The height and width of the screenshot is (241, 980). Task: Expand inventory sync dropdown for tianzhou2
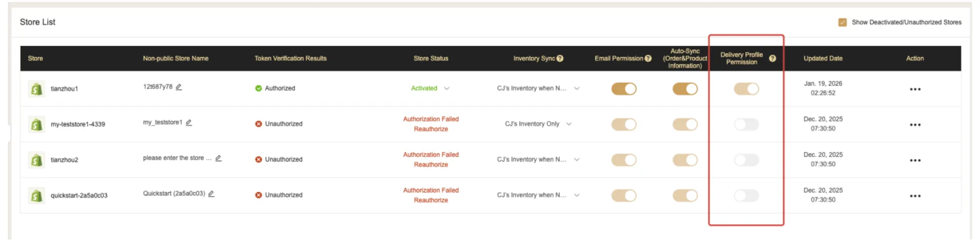(x=577, y=160)
